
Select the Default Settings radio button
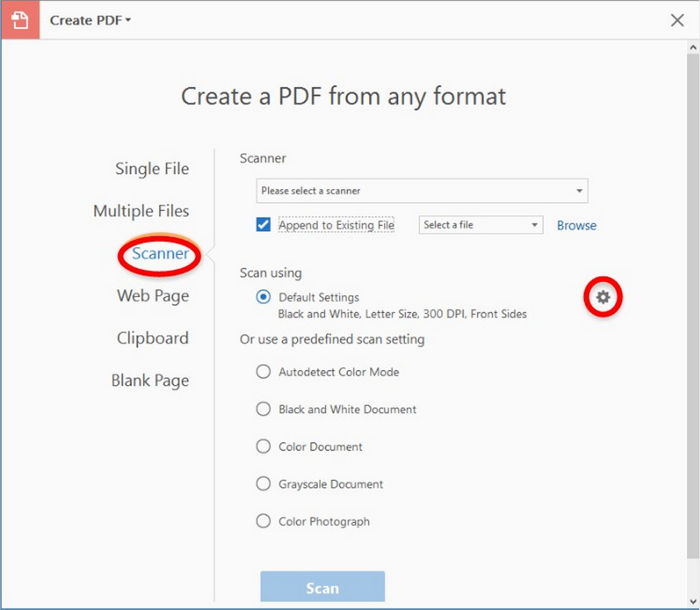264,297
